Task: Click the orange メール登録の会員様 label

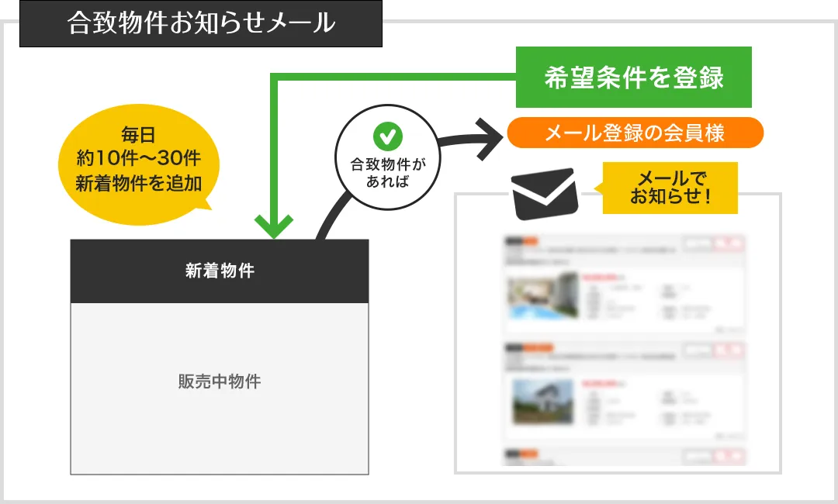Action: 635,133
